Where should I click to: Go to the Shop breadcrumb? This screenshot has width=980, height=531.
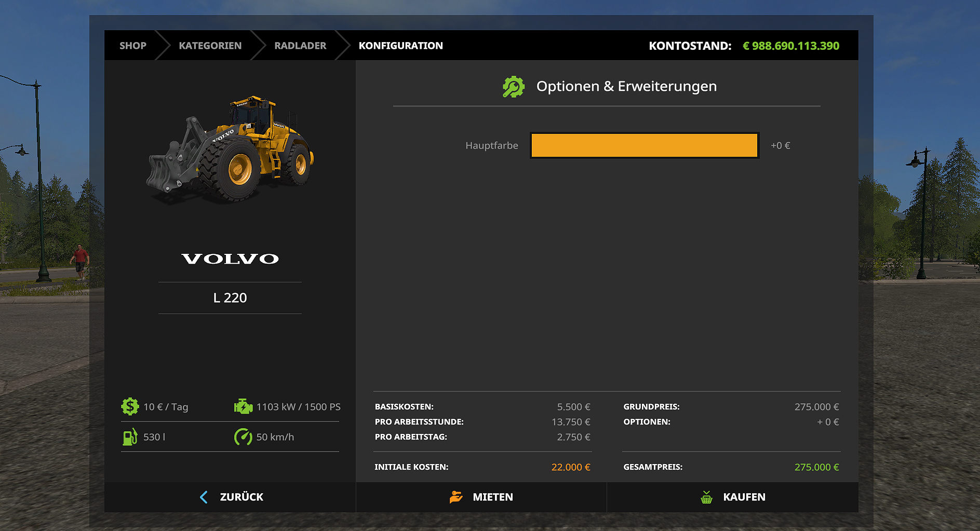[133, 46]
